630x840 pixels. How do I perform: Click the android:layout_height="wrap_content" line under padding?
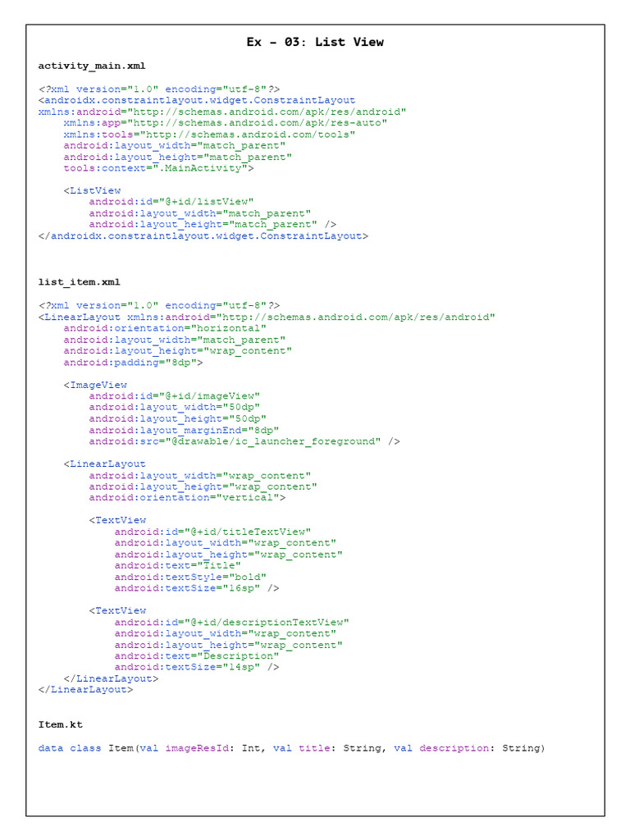pyautogui.click(x=178, y=351)
